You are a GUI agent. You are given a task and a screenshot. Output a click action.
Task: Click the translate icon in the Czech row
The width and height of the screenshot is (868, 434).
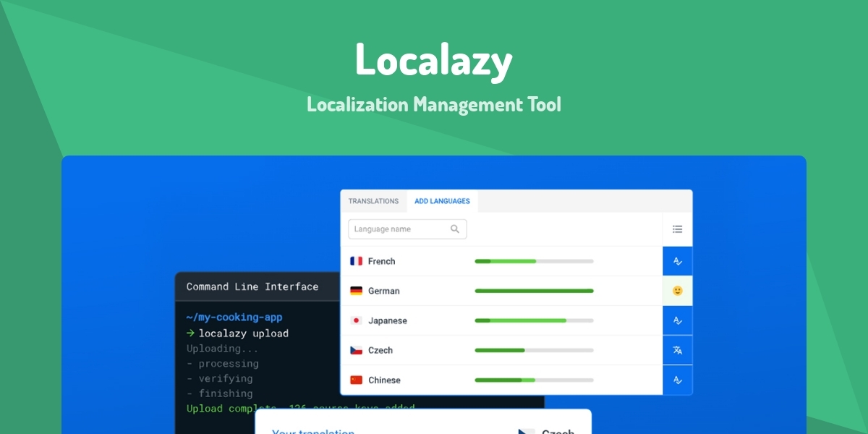[x=678, y=350]
